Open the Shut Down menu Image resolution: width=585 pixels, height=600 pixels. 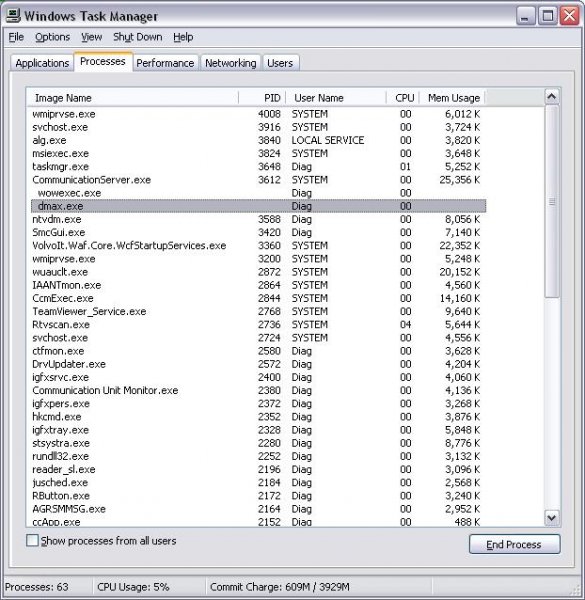(137, 37)
